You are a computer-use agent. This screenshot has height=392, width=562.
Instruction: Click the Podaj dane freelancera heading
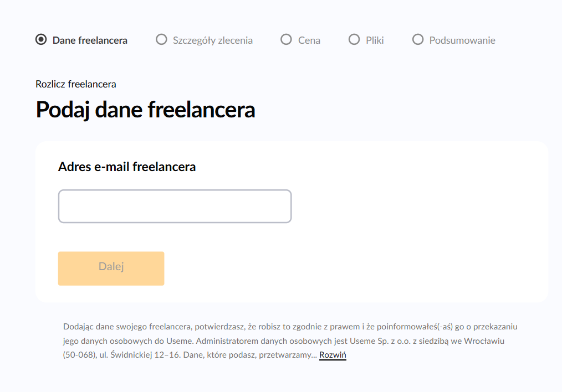tap(145, 110)
